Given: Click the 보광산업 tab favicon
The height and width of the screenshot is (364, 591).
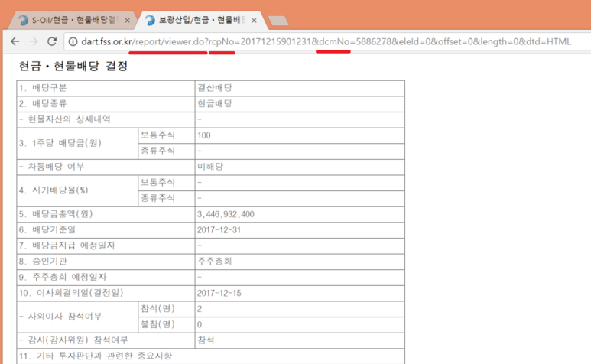Looking at the screenshot, I should (150, 20).
